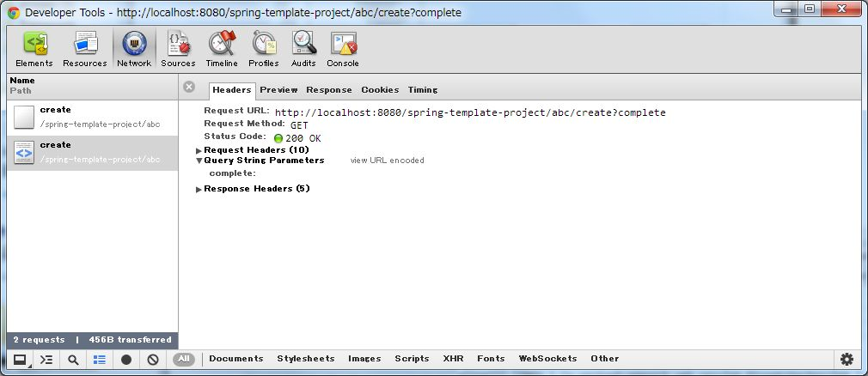The height and width of the screenshot is (376, 868).
Task: Open the Console panel
Action: pos(343,49)
